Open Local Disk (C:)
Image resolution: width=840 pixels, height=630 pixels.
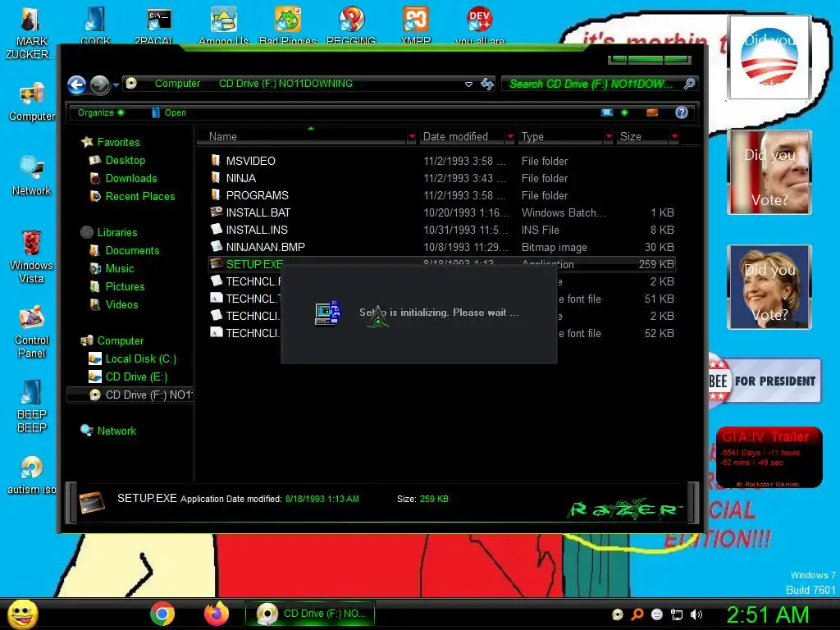pos(140,359)
